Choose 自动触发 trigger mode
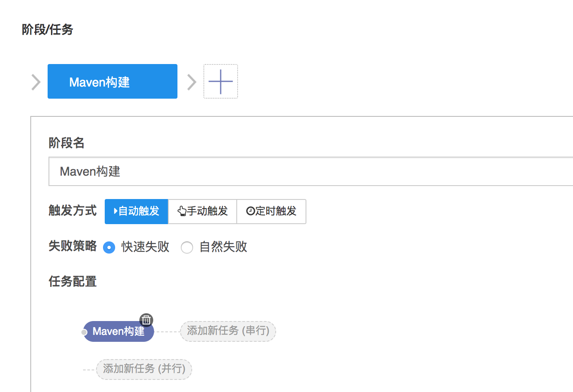Viewport: 573px width, 392px height. (x=136, y=211)
